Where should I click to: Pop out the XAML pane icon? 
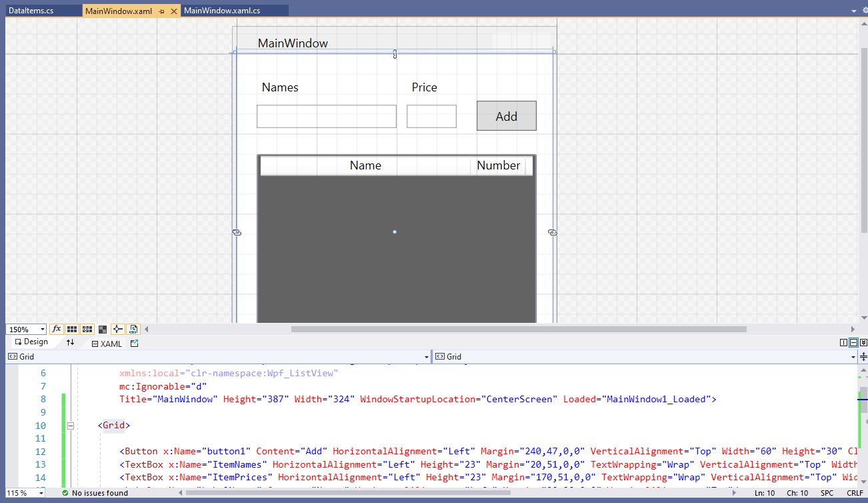134,344
